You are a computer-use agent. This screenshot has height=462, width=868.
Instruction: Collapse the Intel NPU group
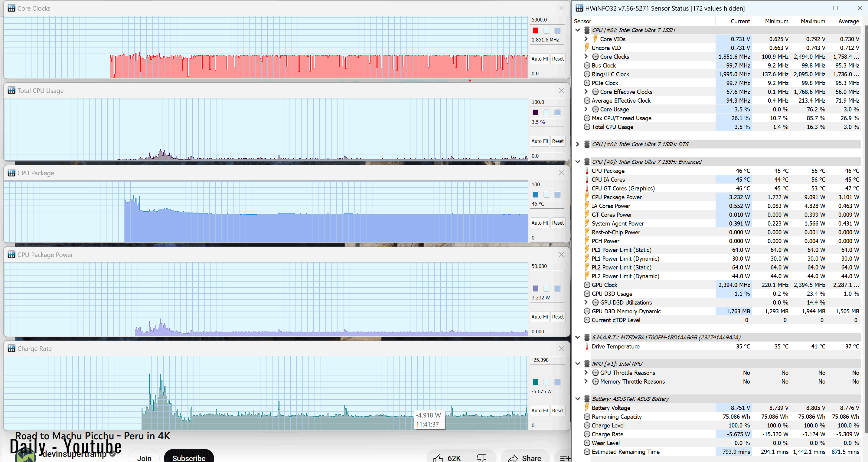(578, 364)
